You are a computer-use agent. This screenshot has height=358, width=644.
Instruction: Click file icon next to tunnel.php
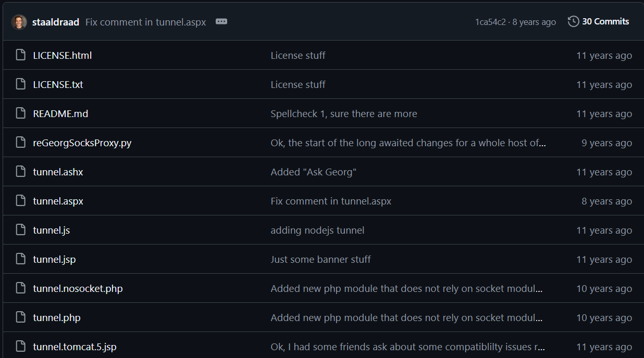click(20, 317)
